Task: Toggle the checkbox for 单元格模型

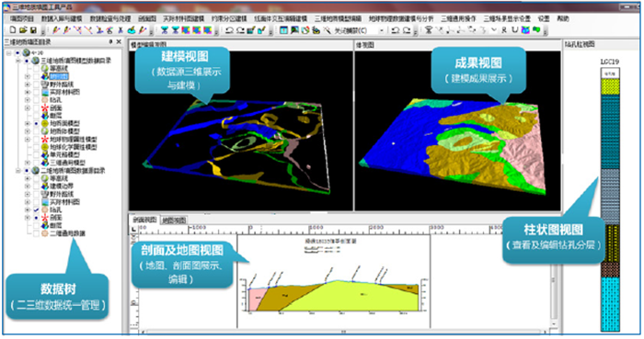Action: click(x=36, y=155)
